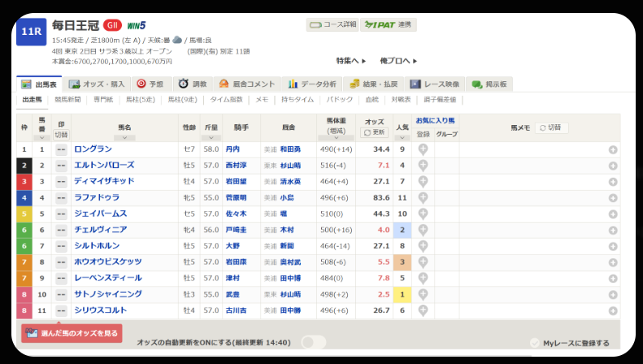Viewport: 643px width, 364px height.
Task: Expand the 俺プロへ menu
Action: (398, 61)
